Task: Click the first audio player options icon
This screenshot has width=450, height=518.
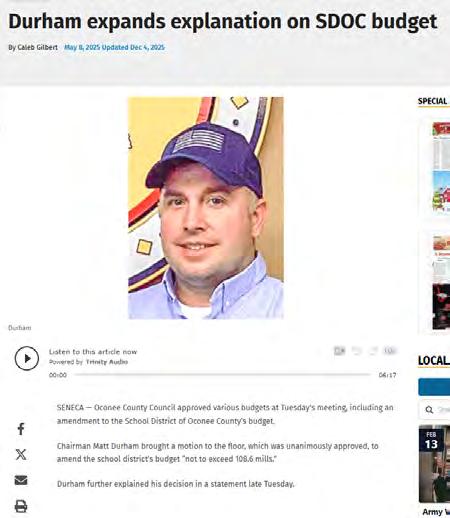Action: 340,351
